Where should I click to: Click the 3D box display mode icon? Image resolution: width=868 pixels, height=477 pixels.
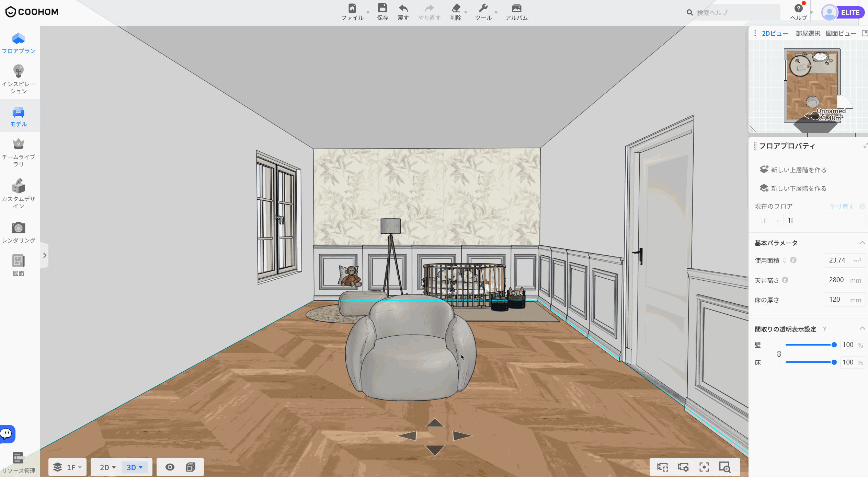[x=191, y=467]
